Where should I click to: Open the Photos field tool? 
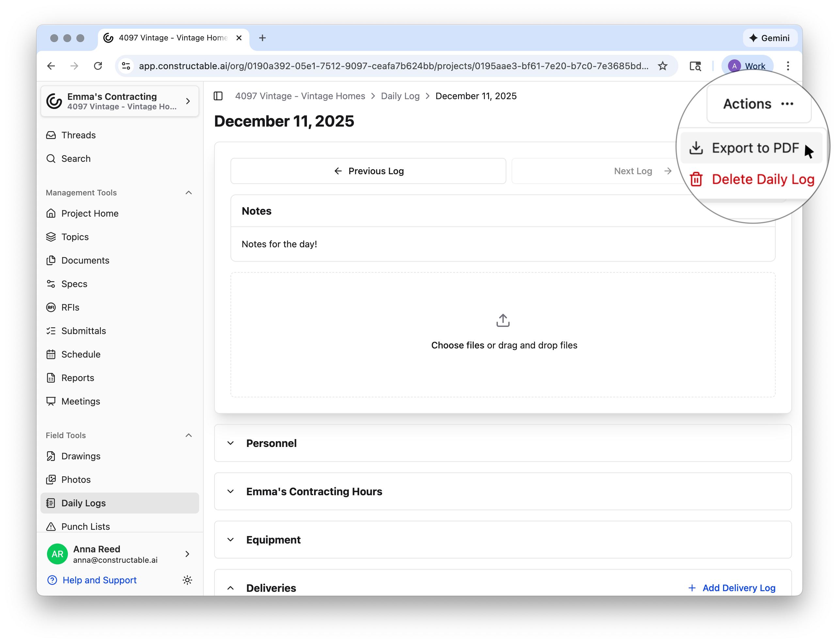pos(119,479)
